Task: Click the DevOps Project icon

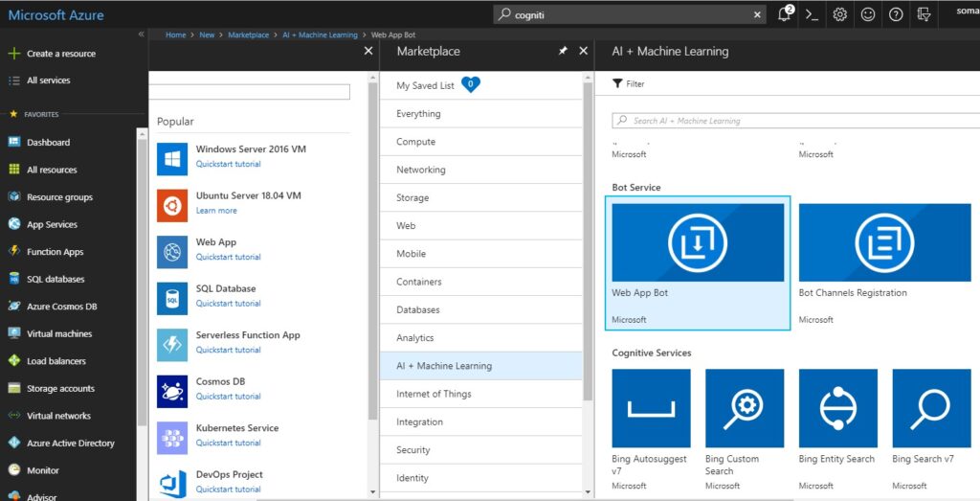Action: point(172,484)
